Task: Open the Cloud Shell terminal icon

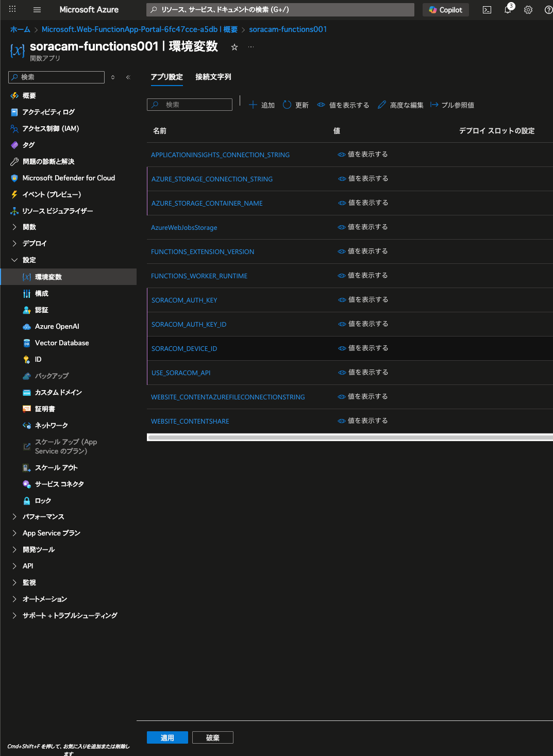Action: pyautogui.click(x=487, y=10)
